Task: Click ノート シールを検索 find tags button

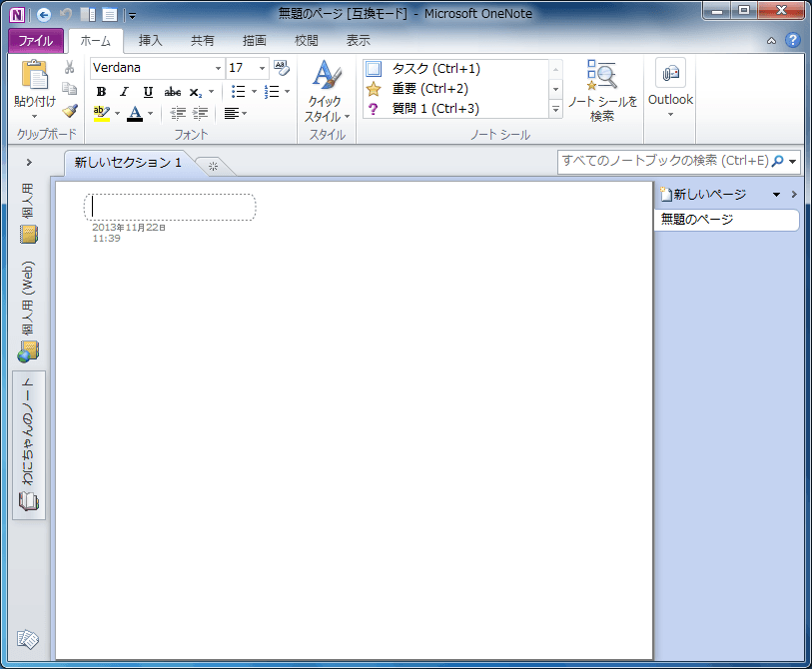Action: point(601,91)
